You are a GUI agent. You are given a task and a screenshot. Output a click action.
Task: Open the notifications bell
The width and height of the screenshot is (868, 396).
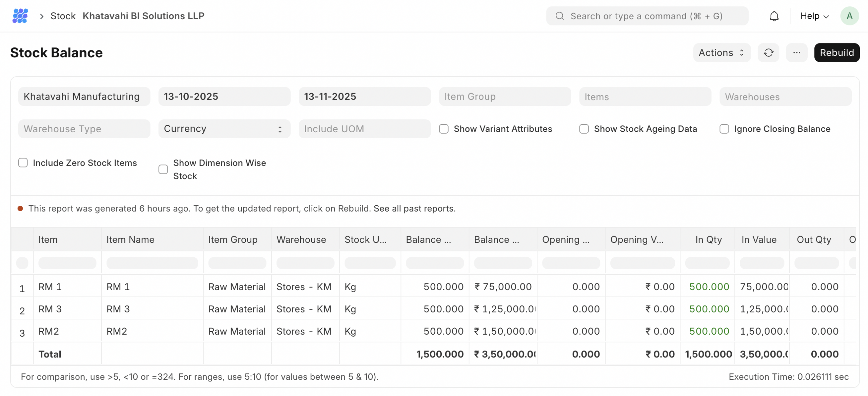tap(774, 16)
